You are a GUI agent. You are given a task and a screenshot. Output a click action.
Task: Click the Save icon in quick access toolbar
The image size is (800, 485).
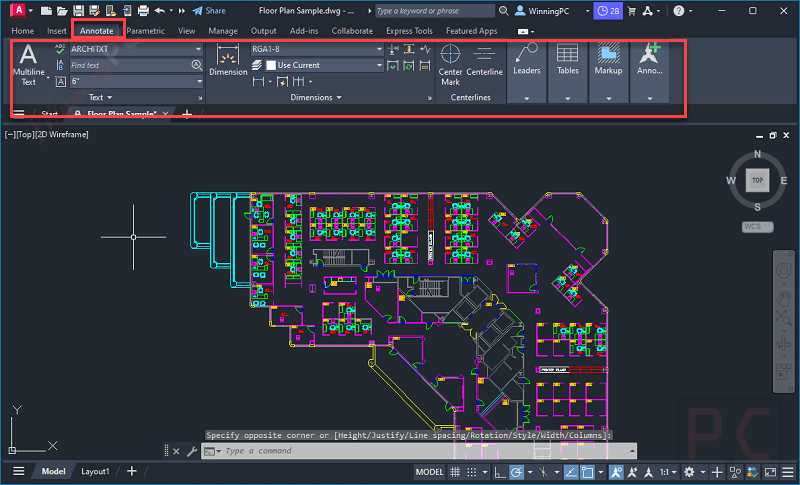click(x=78, y=11)
